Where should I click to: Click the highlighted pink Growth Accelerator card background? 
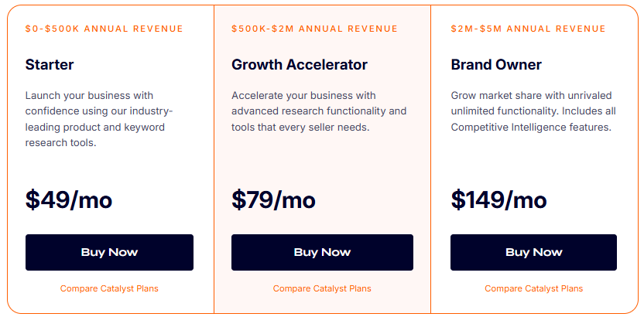(x=322, y=158)
